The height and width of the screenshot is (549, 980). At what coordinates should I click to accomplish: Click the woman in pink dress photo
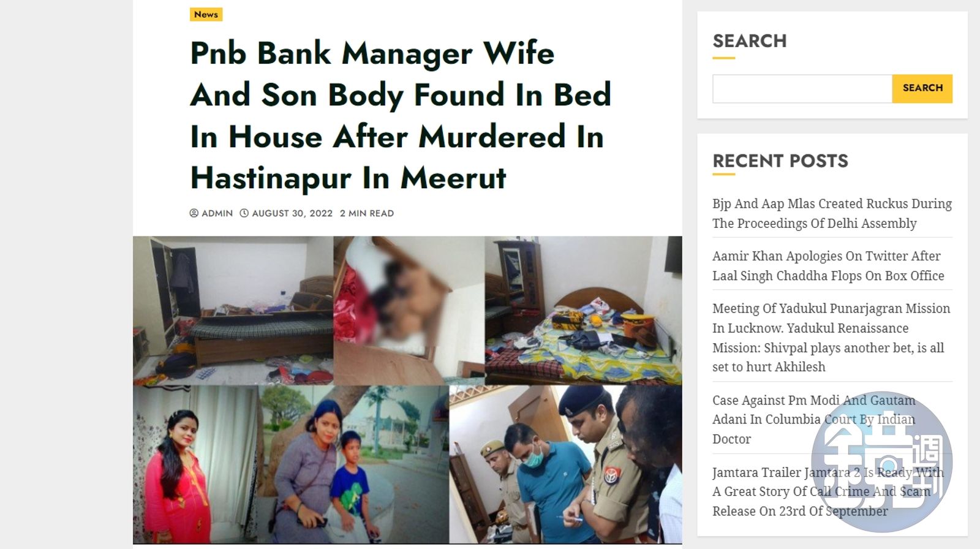(195, 464)
